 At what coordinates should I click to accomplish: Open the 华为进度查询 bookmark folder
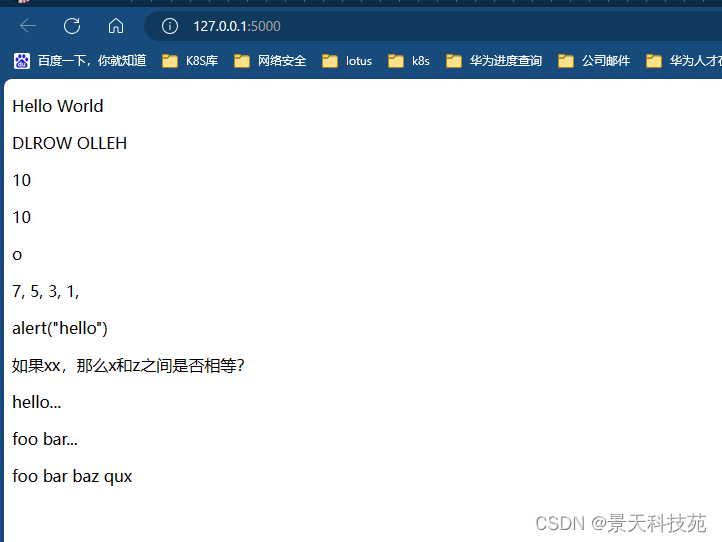tap(494, 61)
